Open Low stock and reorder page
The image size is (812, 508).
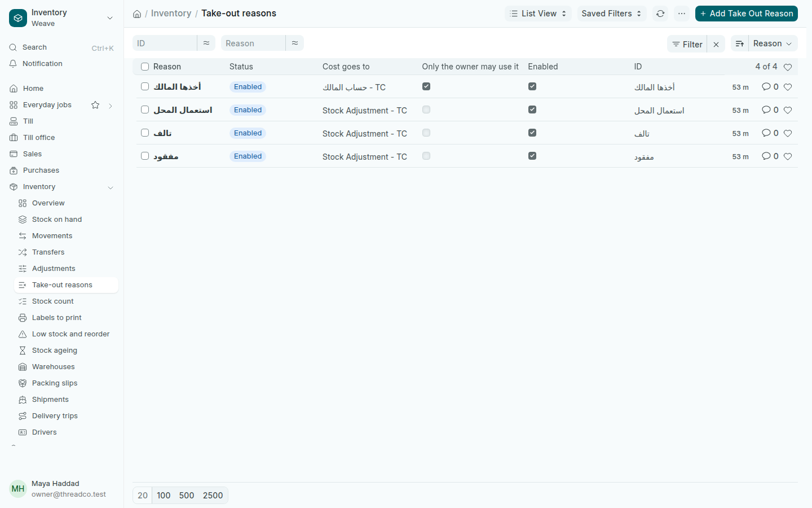click(x=66, y=334)
